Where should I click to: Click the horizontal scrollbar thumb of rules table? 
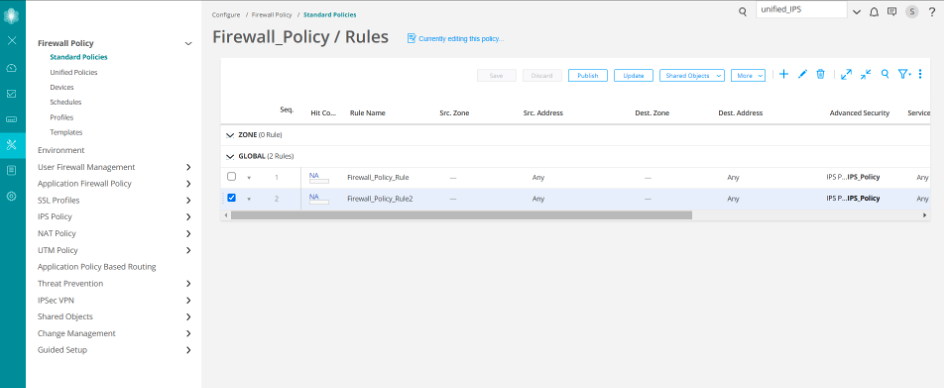461,215
